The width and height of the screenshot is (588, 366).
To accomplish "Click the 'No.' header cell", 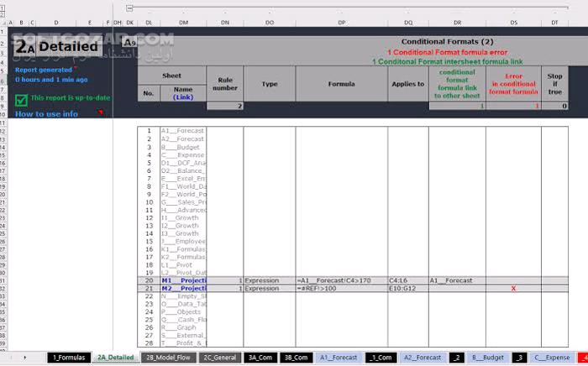I will tap(149, 93).
